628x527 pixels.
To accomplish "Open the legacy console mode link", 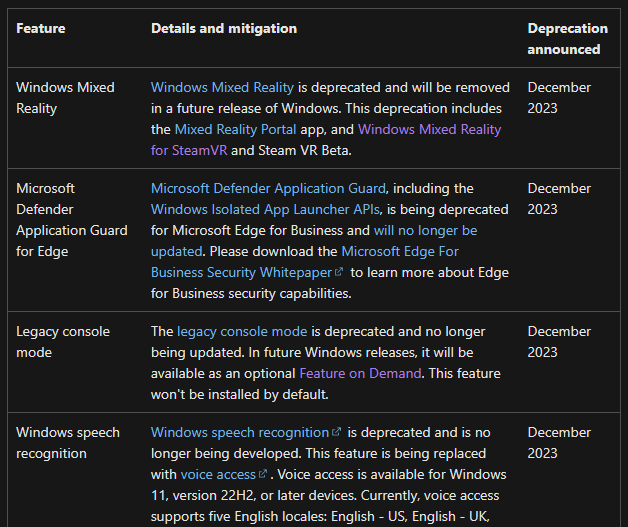I will 242,331.
